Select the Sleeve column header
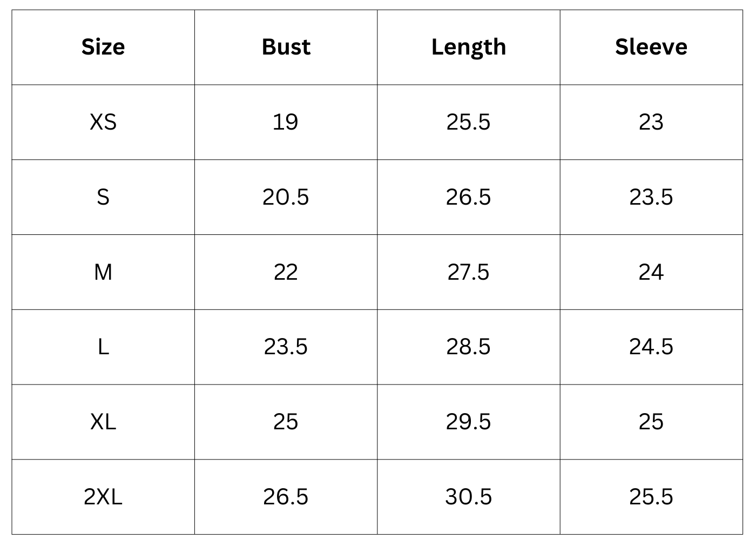 pos(651,47)
